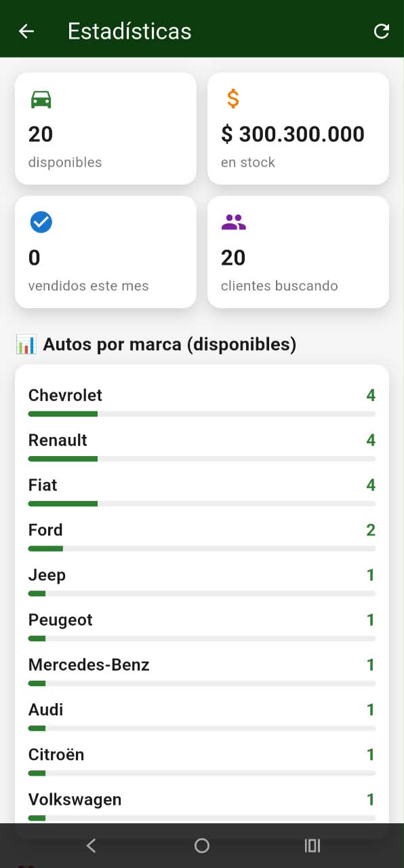Tap Android back navigation button
The width and height of the screenshot is (404, 868).
[x=92, y=846]
